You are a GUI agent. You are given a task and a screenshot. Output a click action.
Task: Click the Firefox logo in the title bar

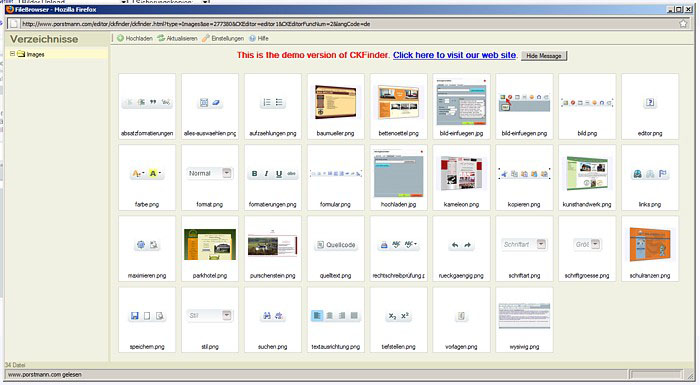click(9, 9)
